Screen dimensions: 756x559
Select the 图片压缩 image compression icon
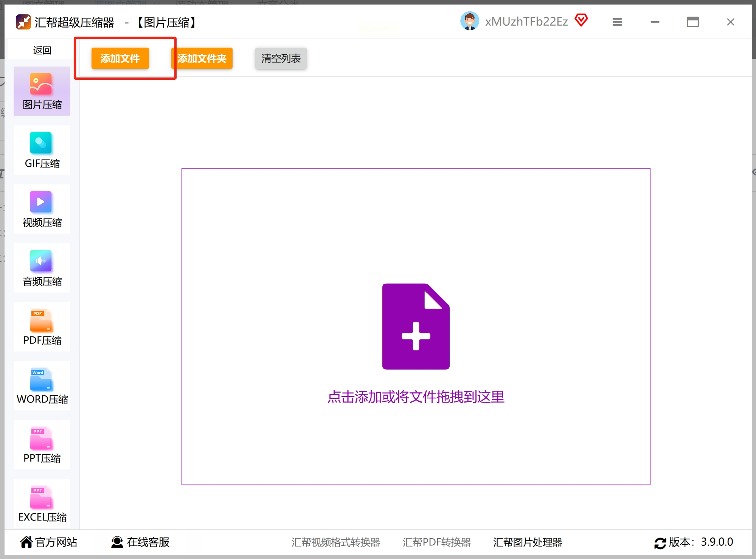(41, 84)
